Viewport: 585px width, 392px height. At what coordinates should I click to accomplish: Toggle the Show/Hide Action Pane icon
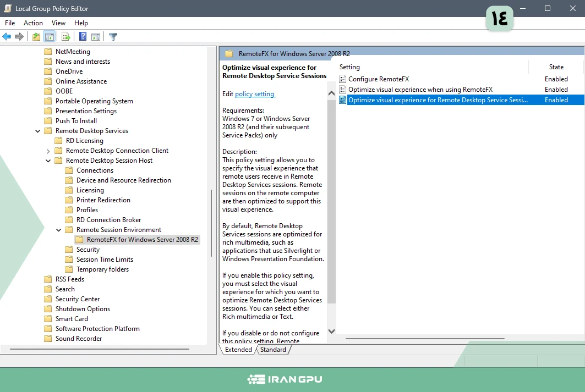(96, 37)
